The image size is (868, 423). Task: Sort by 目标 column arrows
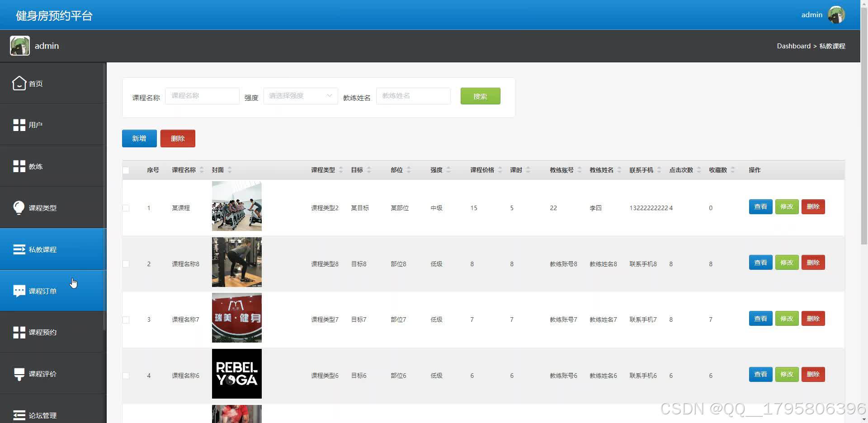pyautogui.click(x=369, y=170)
